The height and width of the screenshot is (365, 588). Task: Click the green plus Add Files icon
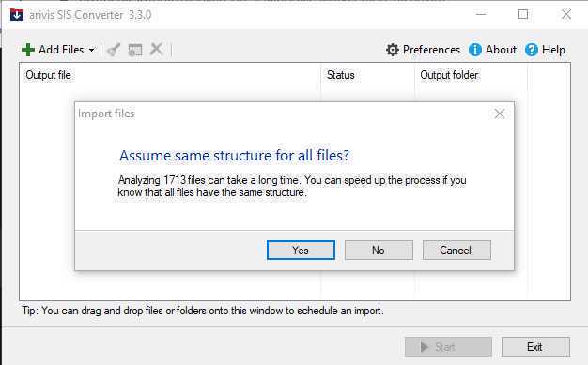click(x=28, y=50)
